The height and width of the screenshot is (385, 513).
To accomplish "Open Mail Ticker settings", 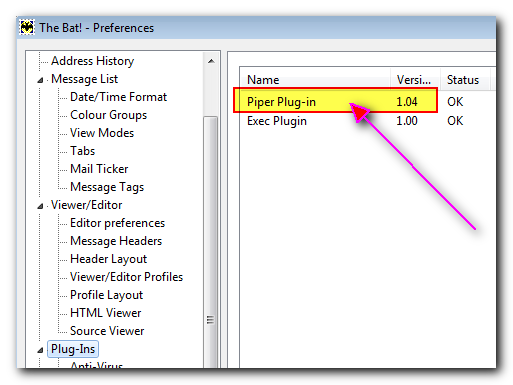I will tap(99, 169).
